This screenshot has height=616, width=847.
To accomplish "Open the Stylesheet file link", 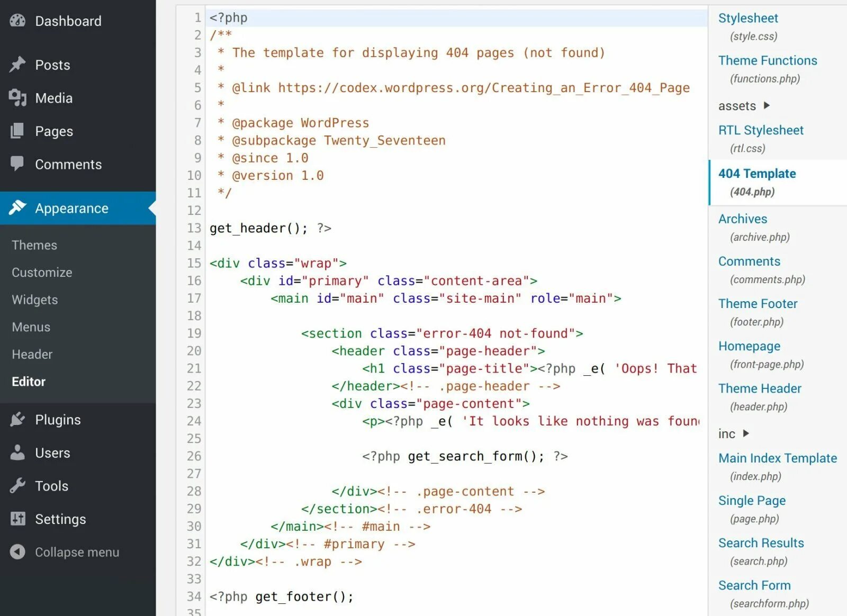I will 748,18.
